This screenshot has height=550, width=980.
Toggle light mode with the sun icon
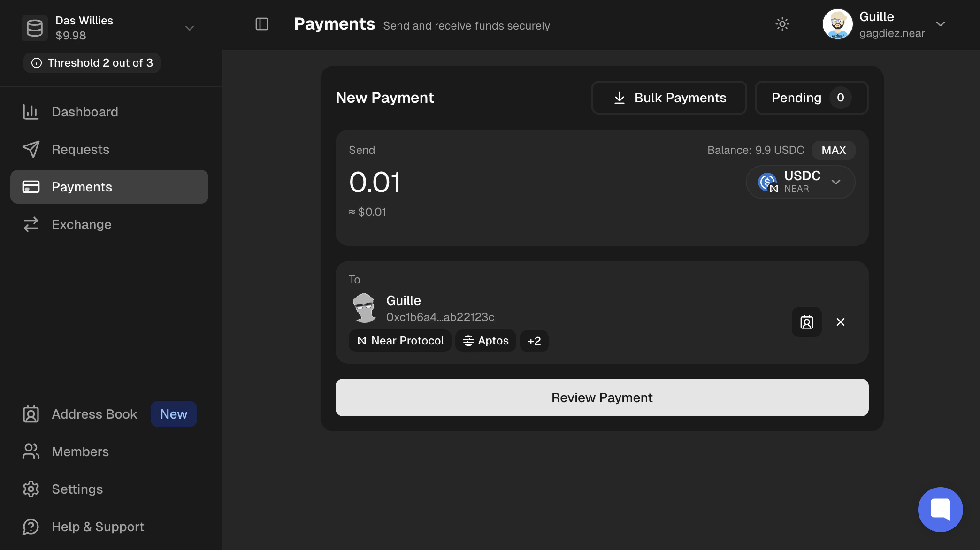(x=782, y=24)
